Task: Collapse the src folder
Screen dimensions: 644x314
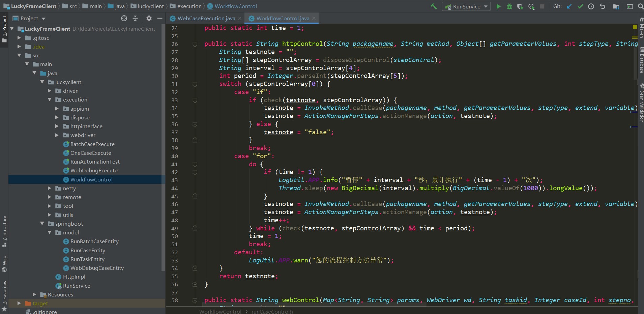Action: tap(19, 55)
